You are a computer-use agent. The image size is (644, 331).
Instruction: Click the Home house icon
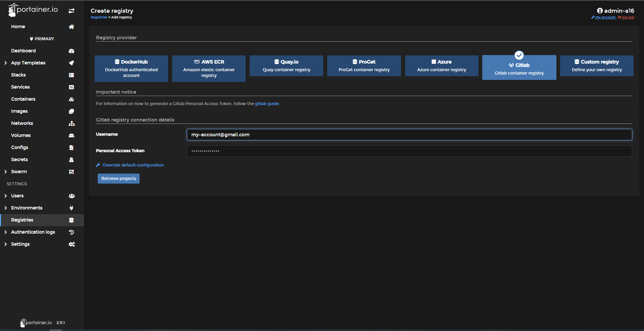click(71, 27)
